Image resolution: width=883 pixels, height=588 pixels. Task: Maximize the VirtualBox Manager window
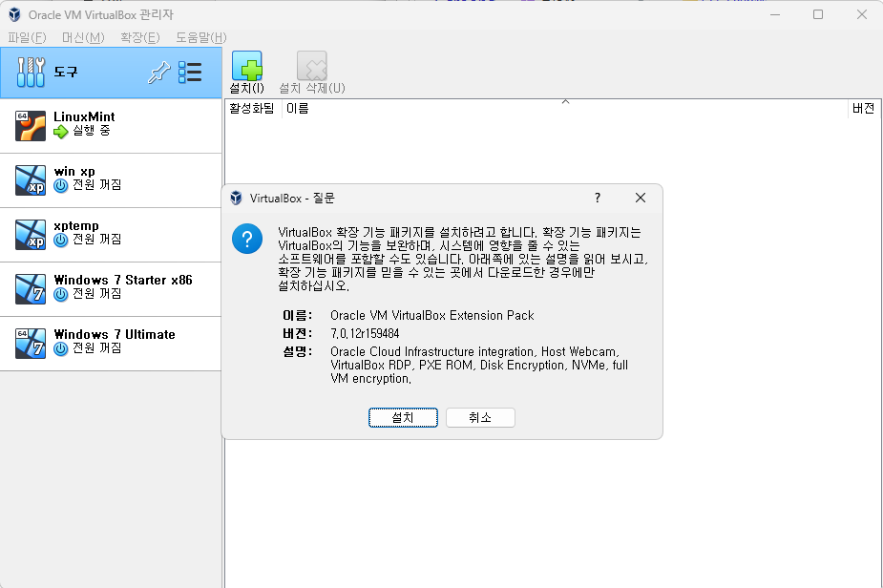818,14
